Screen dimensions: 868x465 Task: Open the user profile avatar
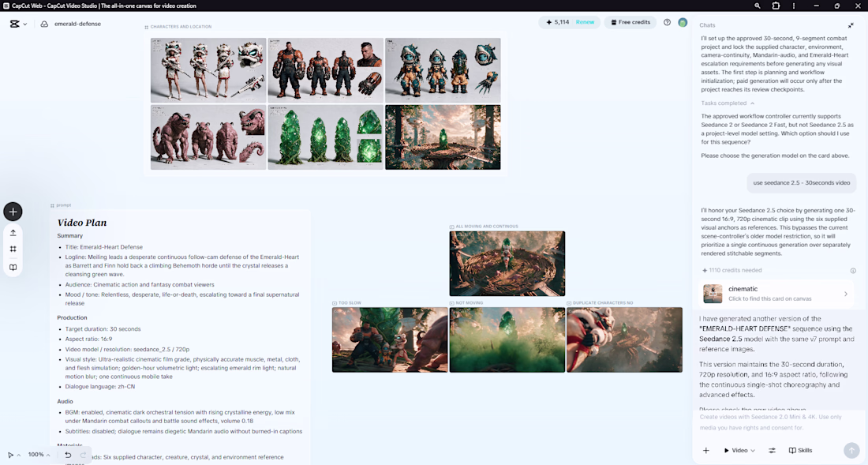pos(683,22)
